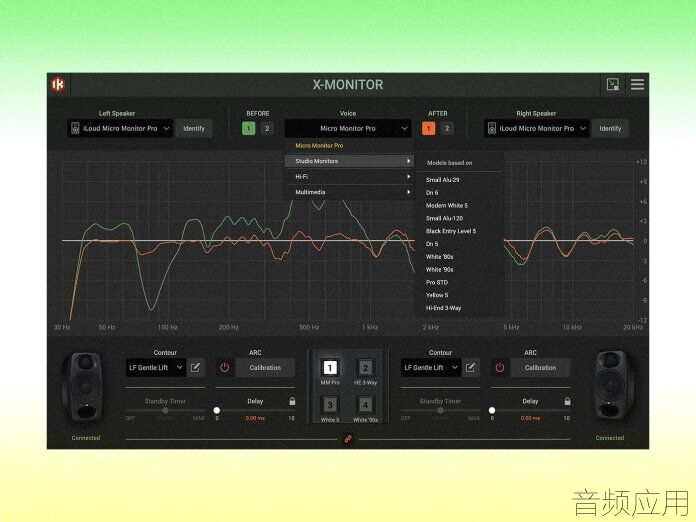Select White '90s model
This screenshot has height=522, width=696.
[439, 270]
